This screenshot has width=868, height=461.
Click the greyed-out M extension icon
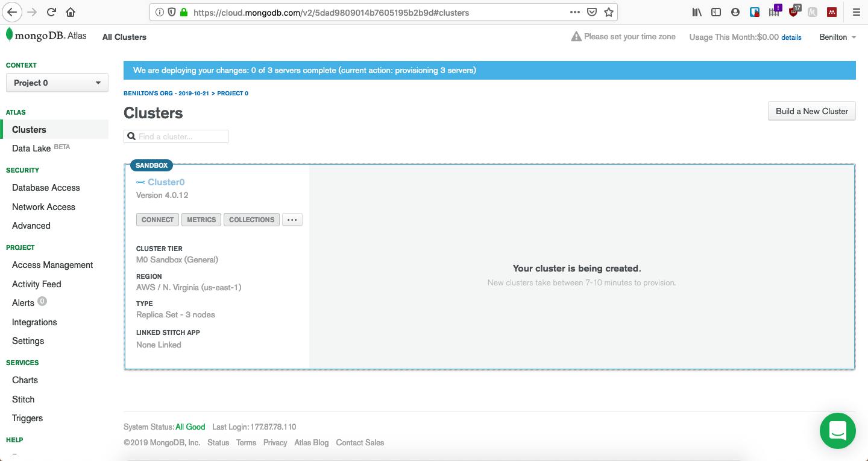pyautogui.click(x=813, y=12)
